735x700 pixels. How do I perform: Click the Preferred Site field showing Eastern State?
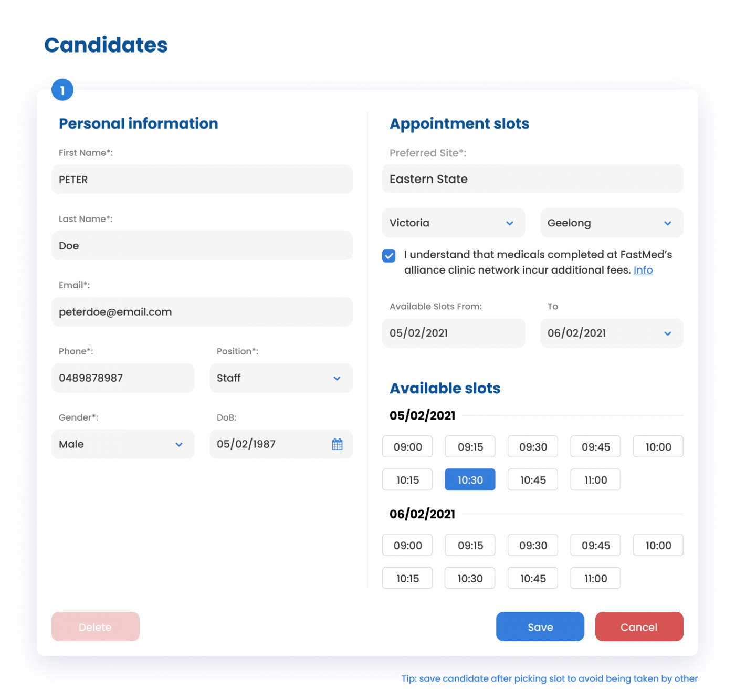pos(532,179)
